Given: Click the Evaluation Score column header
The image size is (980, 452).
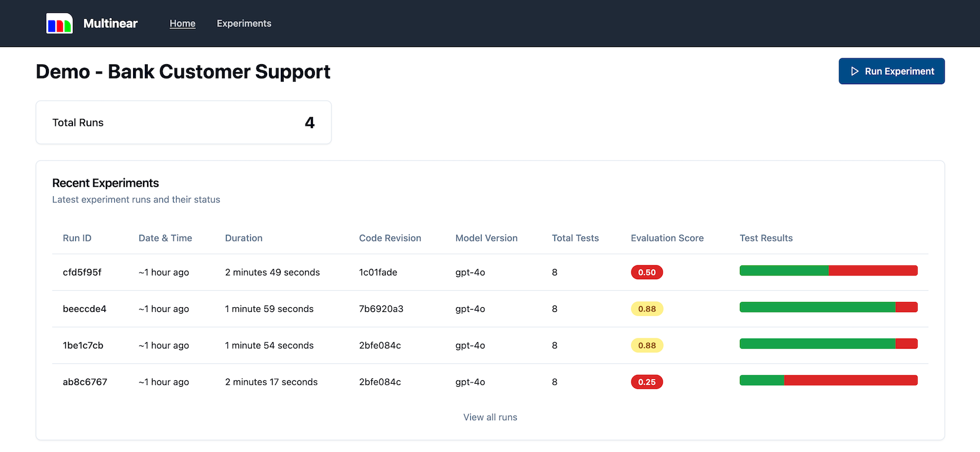Looking at the screenshot, I should click(667, 238).
